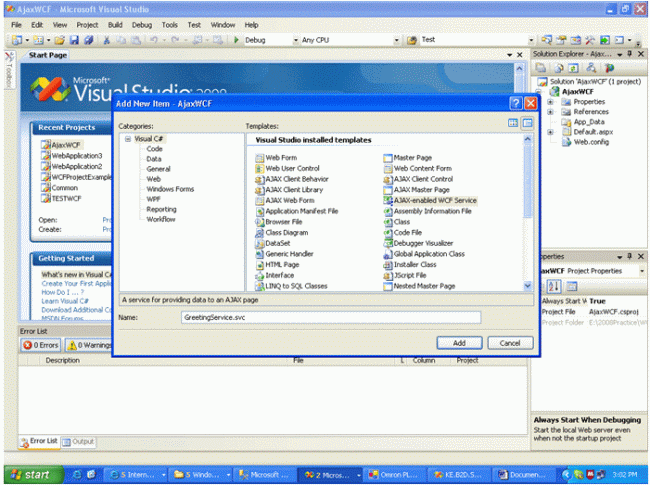Click the Find in Files toolbar icon
Screen dimensions: 650x485
coord(412,40)
